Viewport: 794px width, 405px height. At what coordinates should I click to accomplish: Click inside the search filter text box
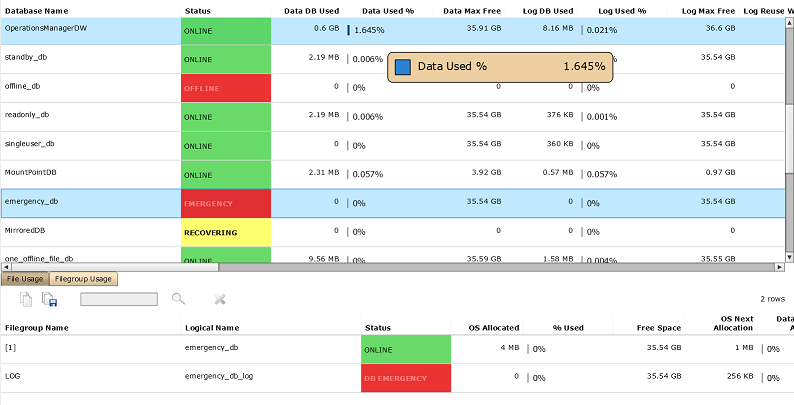[118, 299]
